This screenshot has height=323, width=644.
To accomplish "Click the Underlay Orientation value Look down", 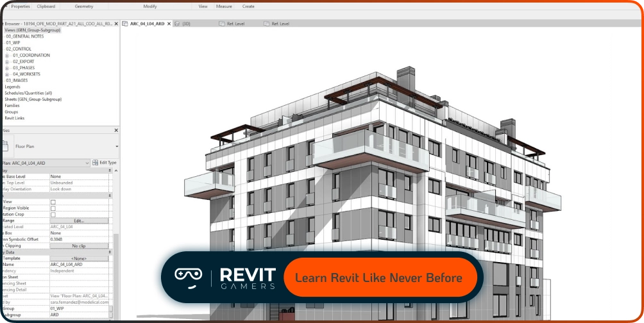I will tap(79, 189).
